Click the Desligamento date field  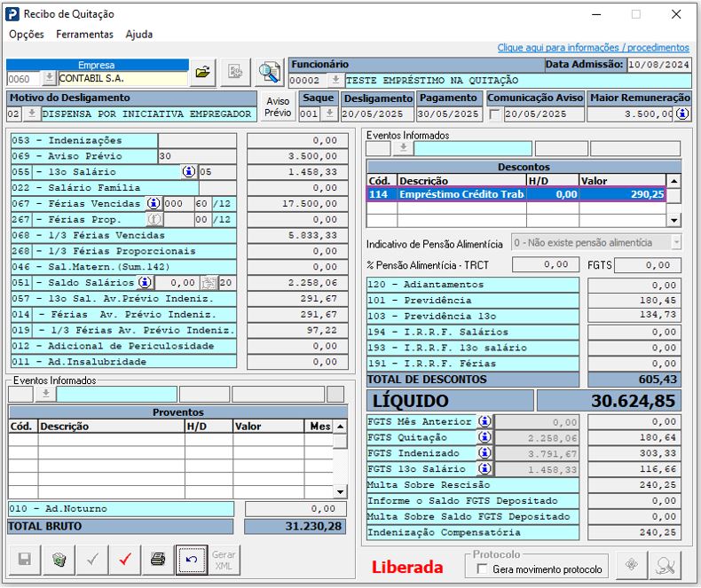click(x=377, y=114)
